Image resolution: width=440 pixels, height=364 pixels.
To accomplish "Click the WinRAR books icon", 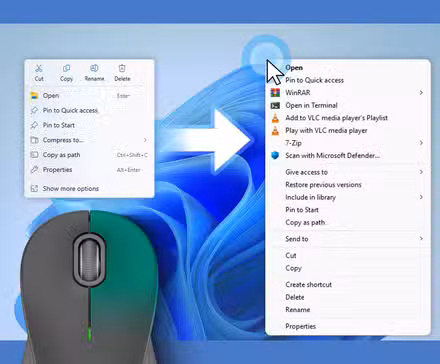I will (x=275, y=92).
